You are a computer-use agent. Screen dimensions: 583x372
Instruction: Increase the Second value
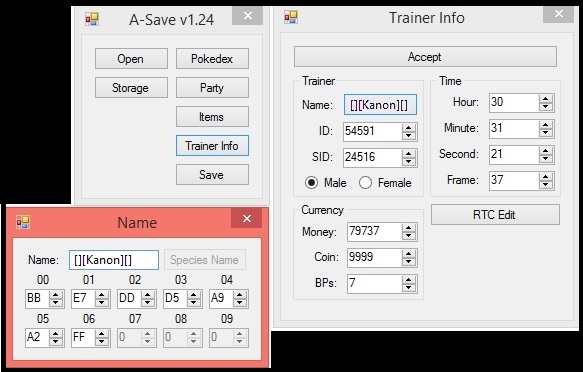(545, 151)
